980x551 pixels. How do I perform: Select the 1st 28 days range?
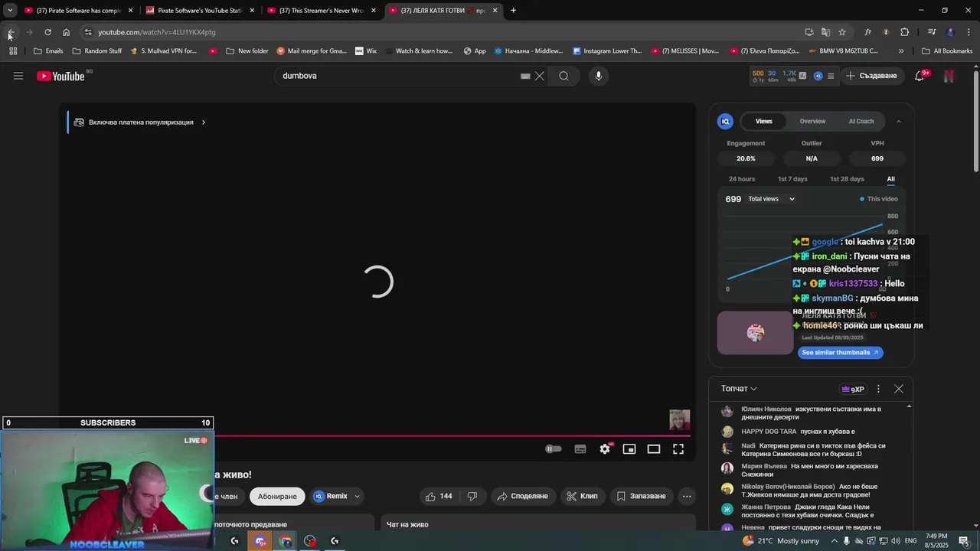point(847,179)
